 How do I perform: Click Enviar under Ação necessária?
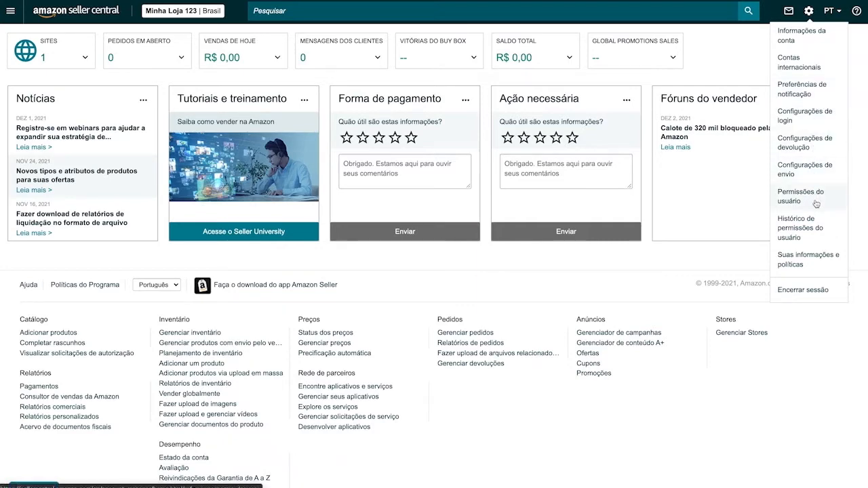pyautogui.click(x=566, y=231)
